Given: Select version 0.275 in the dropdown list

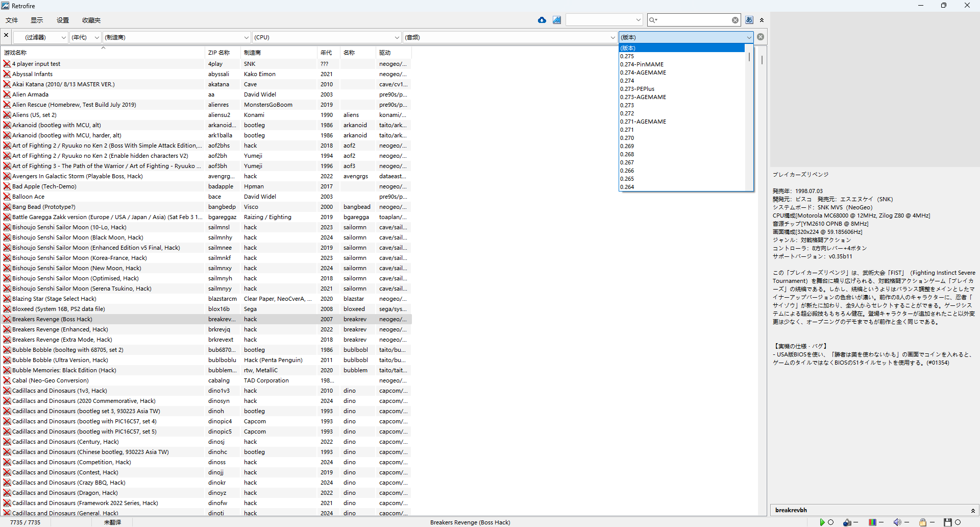Looking at the screenshot, I should tap(682, 56).
